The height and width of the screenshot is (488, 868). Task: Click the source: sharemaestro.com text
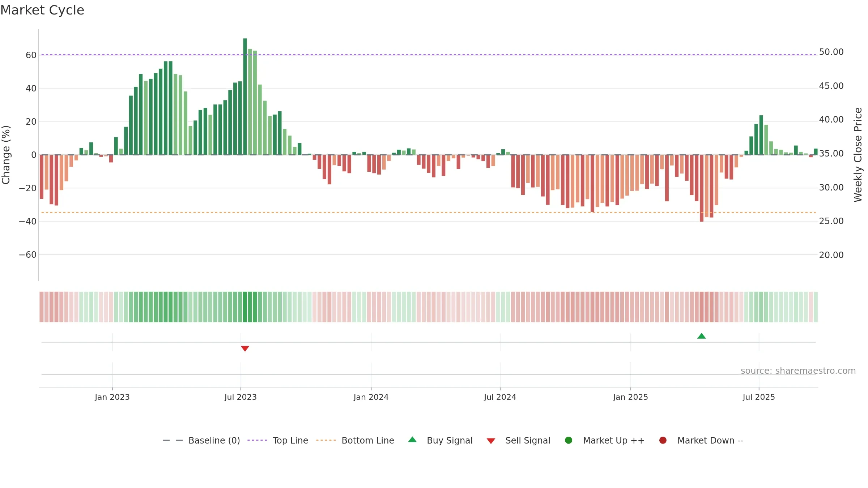click(x=798, y=371)
